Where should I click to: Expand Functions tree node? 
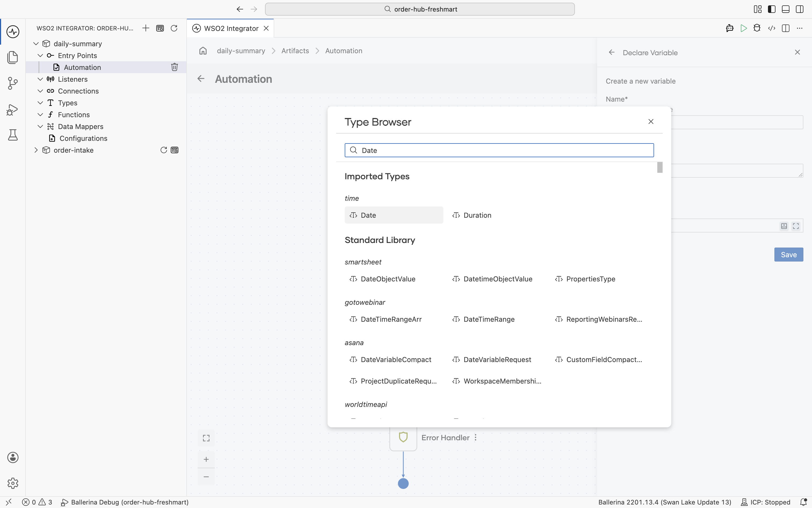pyautogui.click(x=40, y=115)
